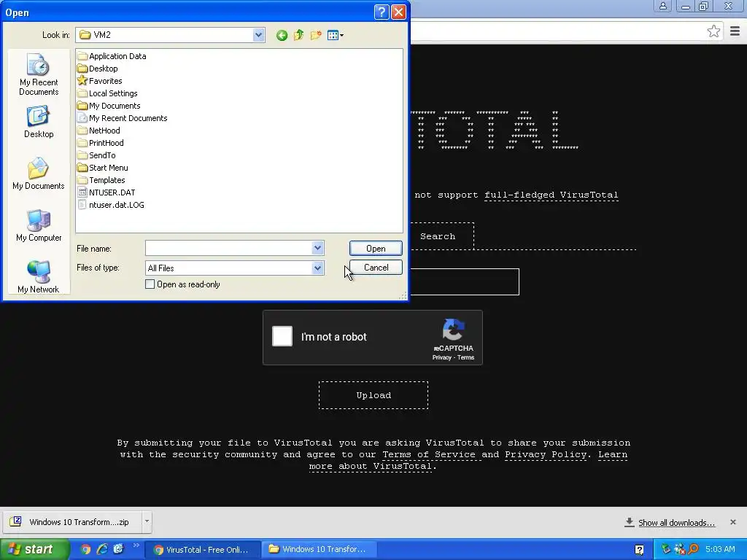Select the ntuser.dat.LOG file
The width and height of the screenshot is (747, 560).
click(111, 205)
